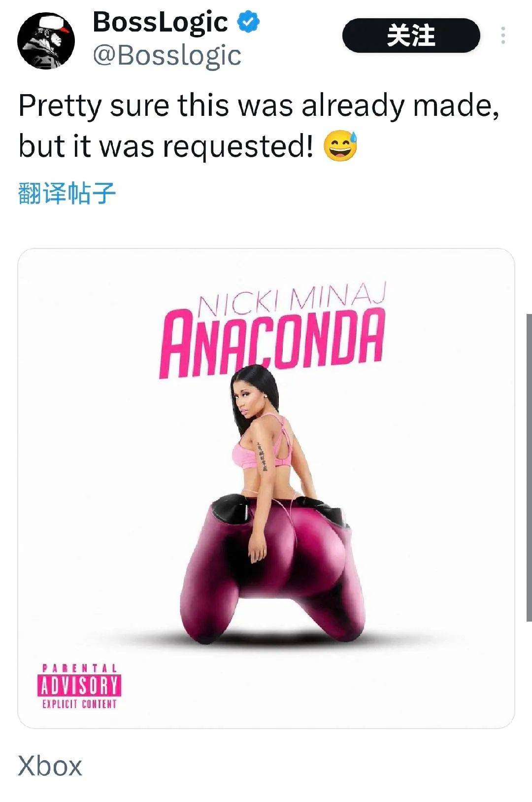The width and height of the screenshot is (532, 802).
Task: Click the line 'but it was requested!'
Action: [x=166, y=147]
